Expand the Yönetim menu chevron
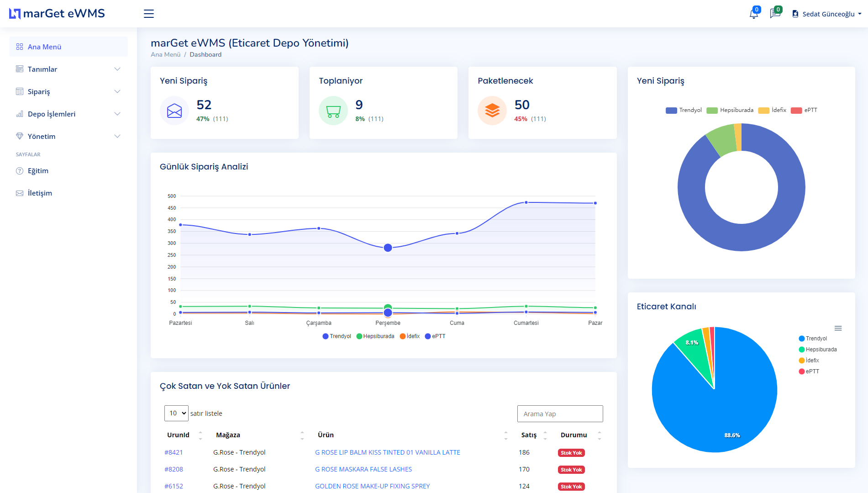The height and width of the screenshot is (493, 868). pos(117,136)
